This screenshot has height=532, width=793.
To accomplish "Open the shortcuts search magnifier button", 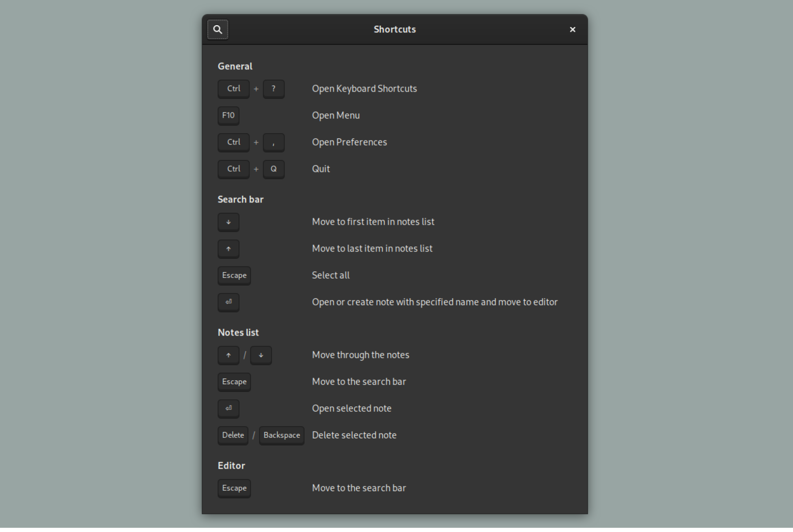I will click(x=218, y=30).
